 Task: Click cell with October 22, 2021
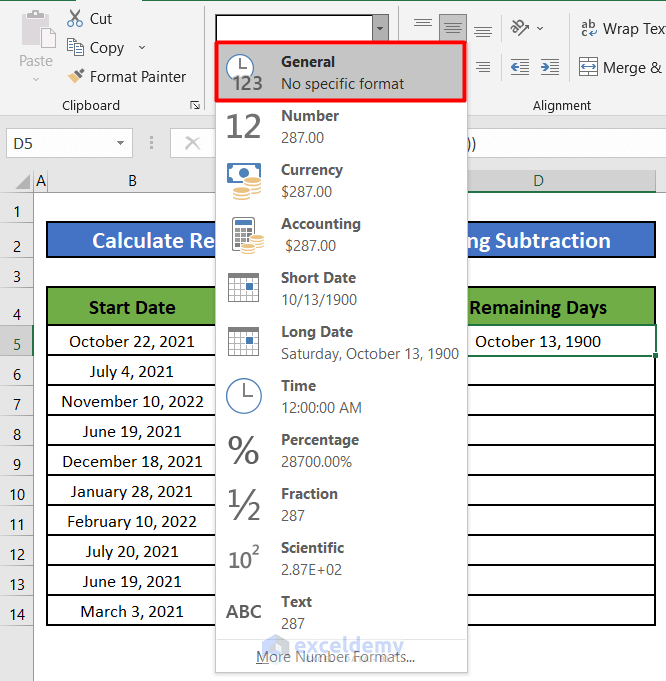coord(132,341)
